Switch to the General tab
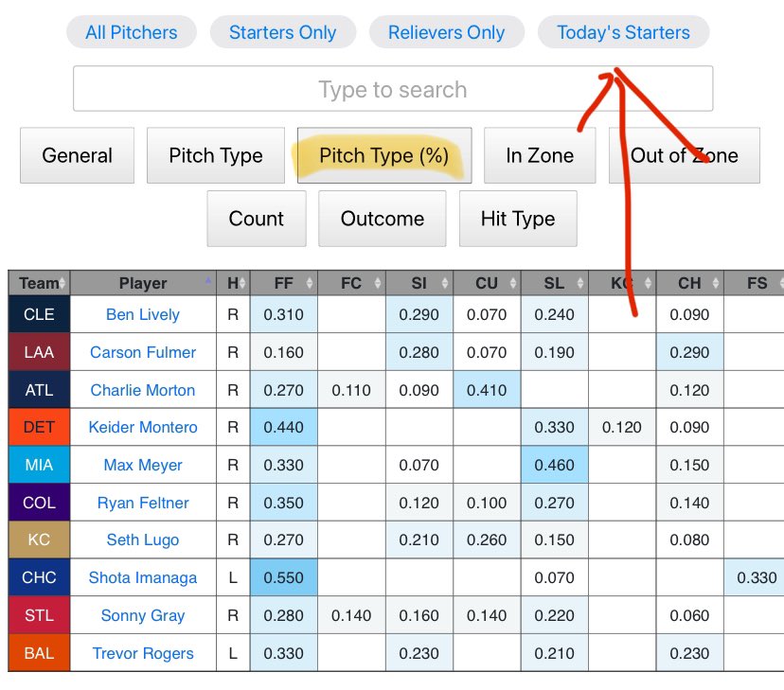 pos(77,155)
